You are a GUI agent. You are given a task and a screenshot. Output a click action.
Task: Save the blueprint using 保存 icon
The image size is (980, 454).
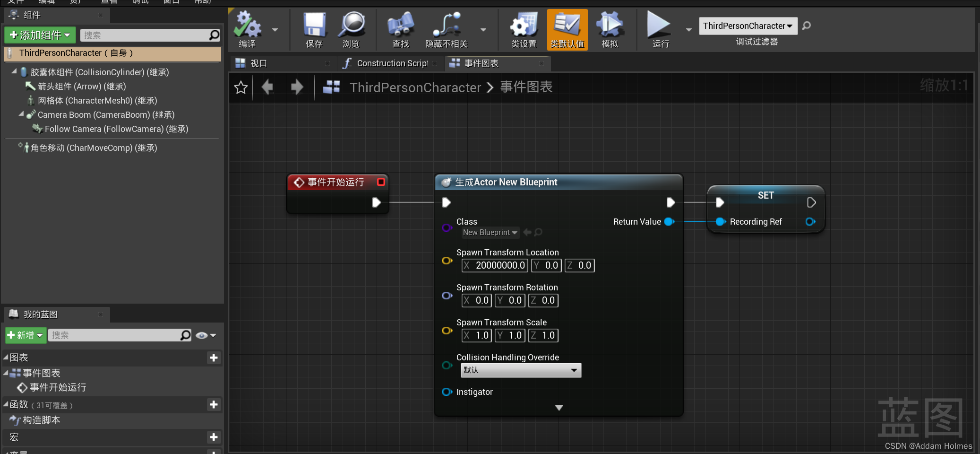pyautogui.click(x=314, y=30)
